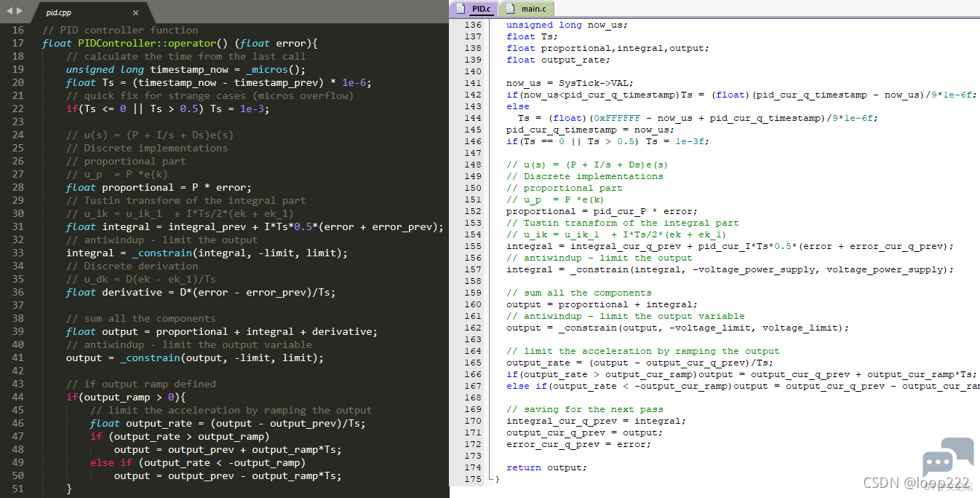The width and height of the screenshot is (980, 498).
Task: Go to previous tab with left arrow
Action: (x=9, y=12)
